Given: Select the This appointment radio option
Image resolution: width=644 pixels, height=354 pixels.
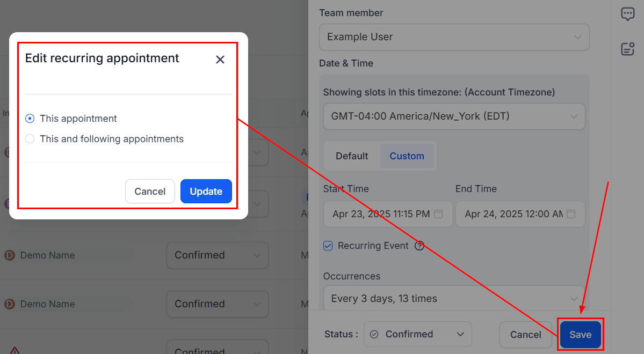Looking at the screenshot, I should coord(30,119).
